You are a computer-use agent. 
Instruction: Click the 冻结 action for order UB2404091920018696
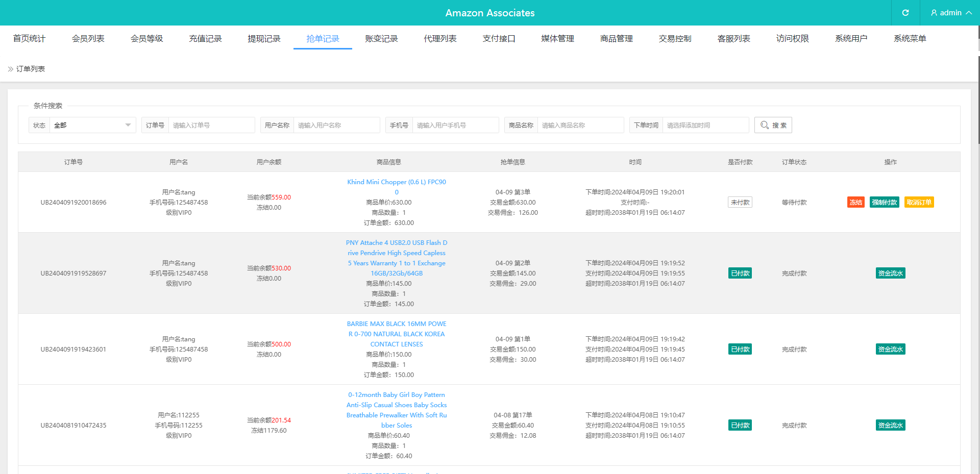click(855, 202)
